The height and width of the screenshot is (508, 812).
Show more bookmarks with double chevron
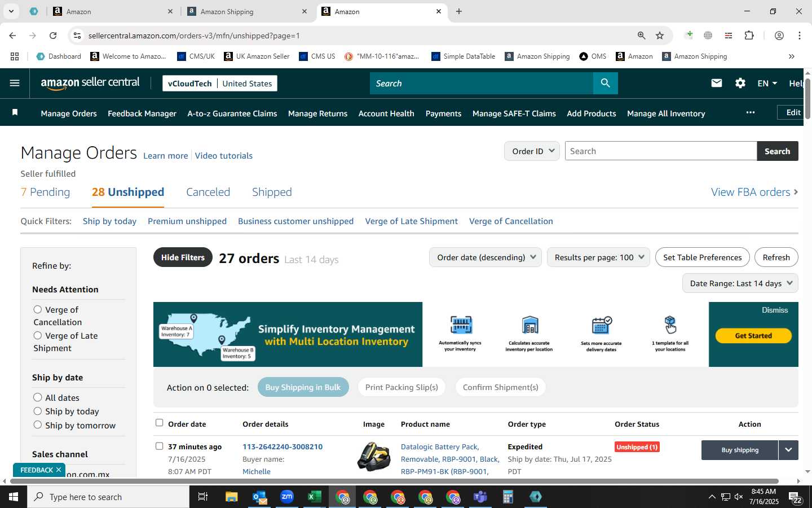(x=791, y=56)
